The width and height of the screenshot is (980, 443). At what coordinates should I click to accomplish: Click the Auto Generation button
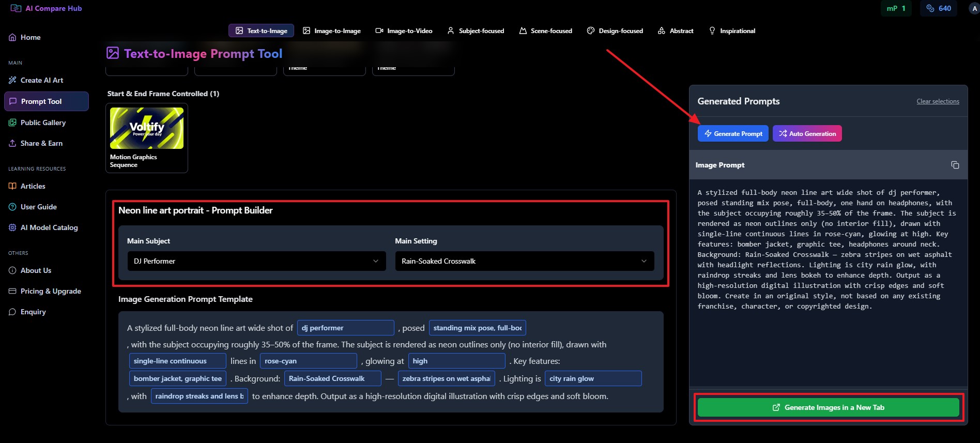[807, 133]
